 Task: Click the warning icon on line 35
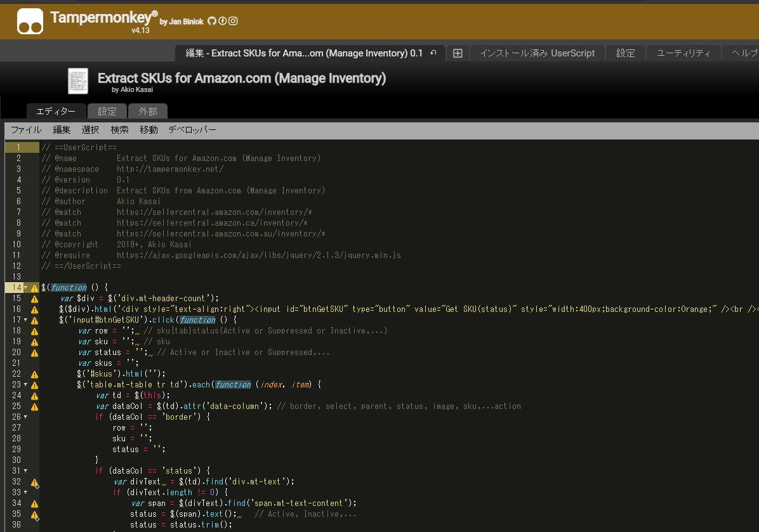pos(34,515)
